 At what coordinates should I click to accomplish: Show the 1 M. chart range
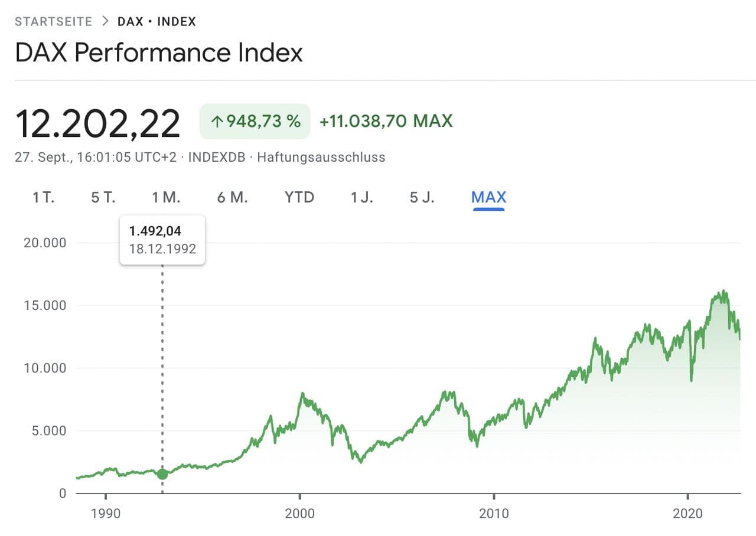coord(166,197)
